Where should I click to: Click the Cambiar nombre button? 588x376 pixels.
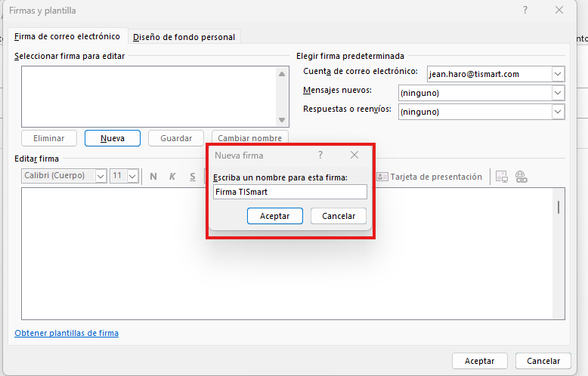[249, 138]
